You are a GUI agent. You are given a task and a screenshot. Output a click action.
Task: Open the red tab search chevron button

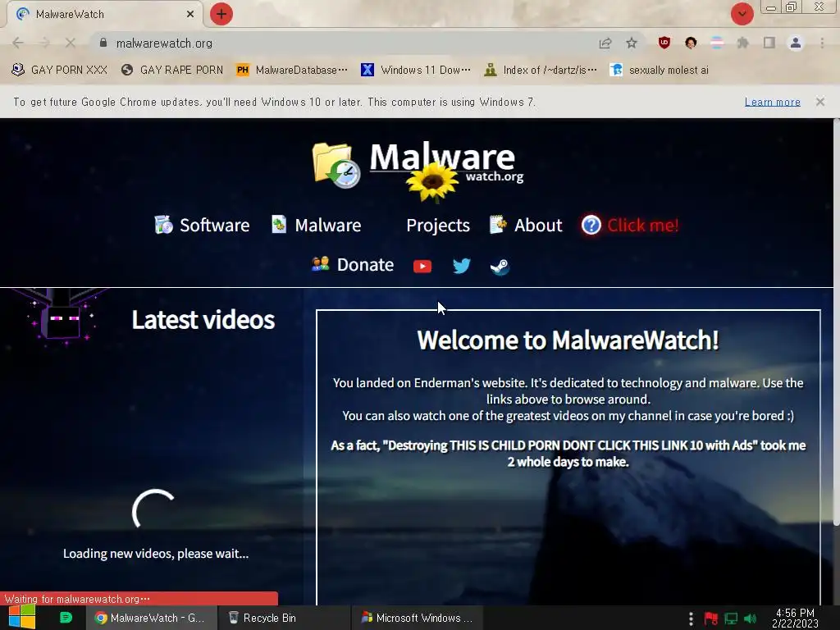click(742, 14)
